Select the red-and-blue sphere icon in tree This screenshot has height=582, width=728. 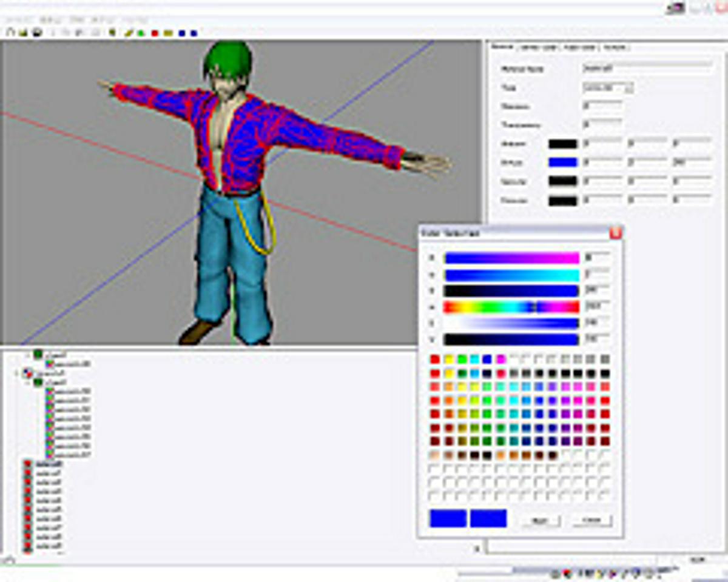(x=27, y=374)
